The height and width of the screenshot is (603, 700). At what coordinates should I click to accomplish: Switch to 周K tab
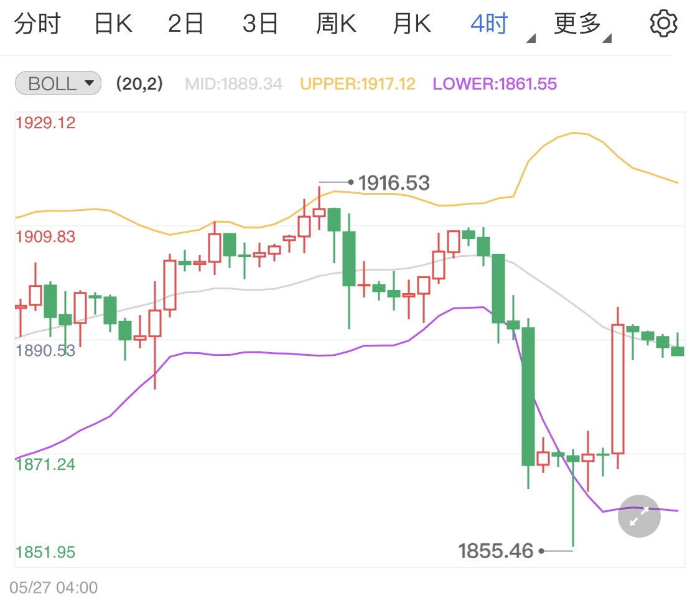336,24
